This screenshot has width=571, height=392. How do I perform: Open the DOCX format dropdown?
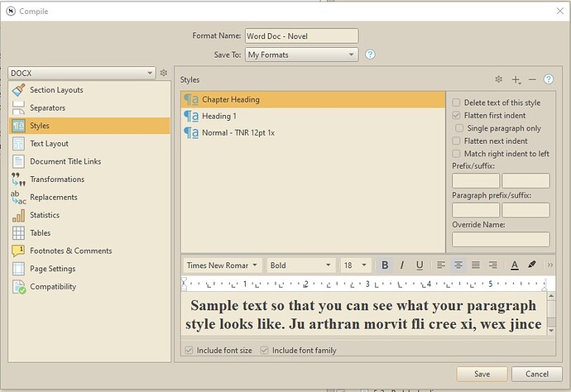click(x=81, y=73)
